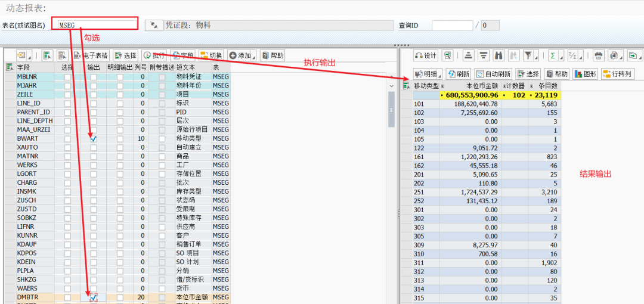
Task: Check 明细输出 checkbox for DMBTR
Action: coord(120,297)
